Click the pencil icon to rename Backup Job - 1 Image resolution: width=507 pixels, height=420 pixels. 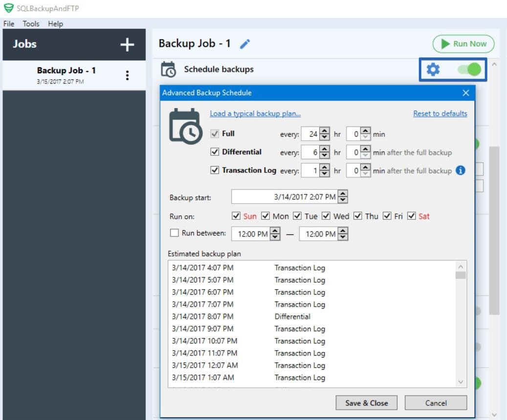tap(244, 43)
